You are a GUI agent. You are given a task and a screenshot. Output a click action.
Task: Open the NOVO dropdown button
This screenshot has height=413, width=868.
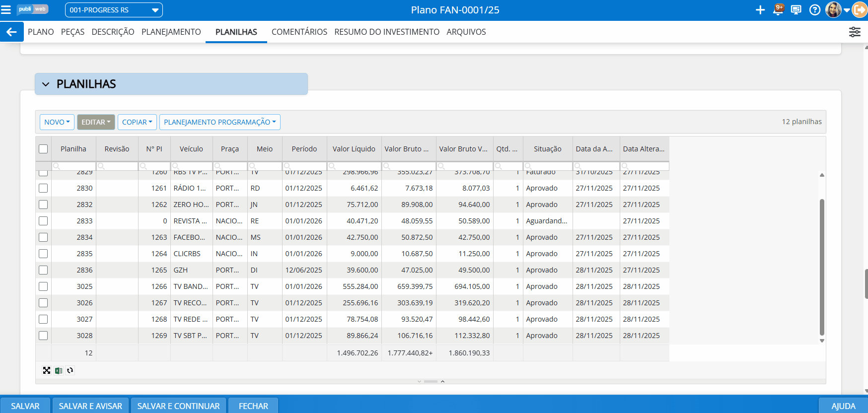57,122
